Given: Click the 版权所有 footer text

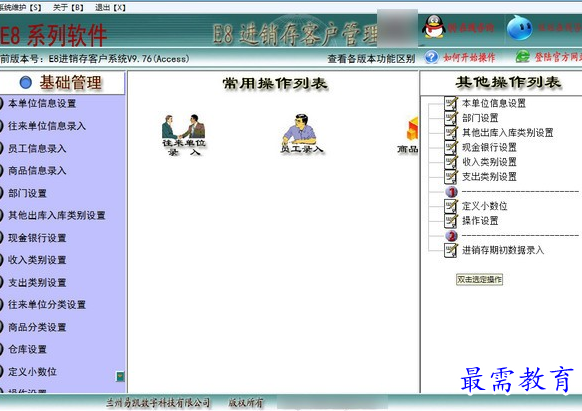Looking at the screenshot, I should pos(246,402).
